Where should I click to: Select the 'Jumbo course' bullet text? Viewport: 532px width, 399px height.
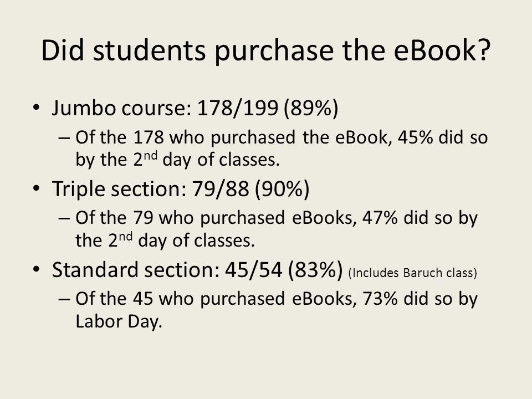(x=195, y=108)
